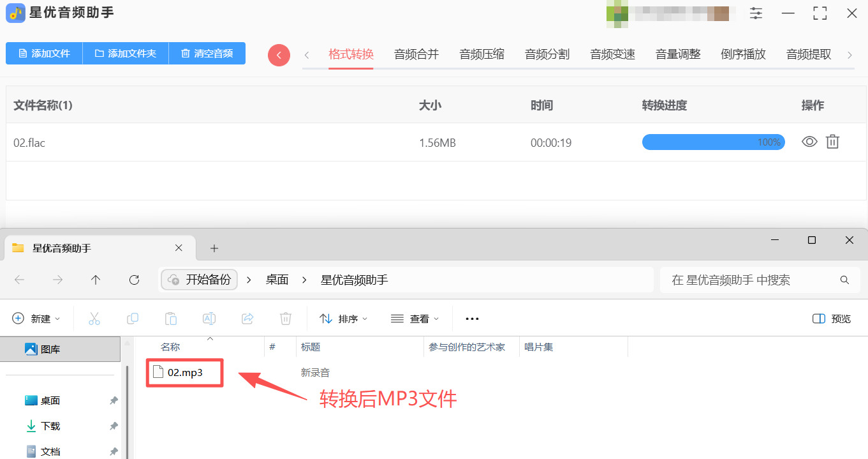Open the 排序 dropdown
The width and height of the screenshot is (868, 459).
coord(344,319)
